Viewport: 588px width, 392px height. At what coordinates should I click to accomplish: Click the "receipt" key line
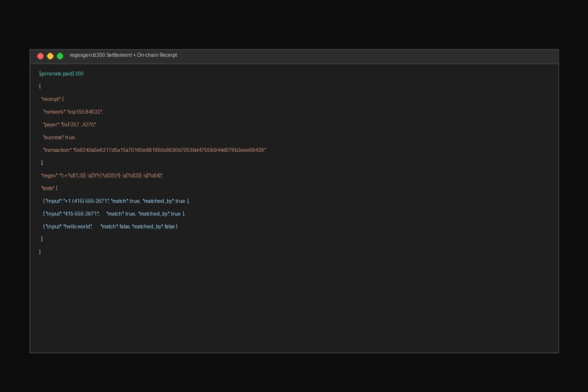click(53, 99)
